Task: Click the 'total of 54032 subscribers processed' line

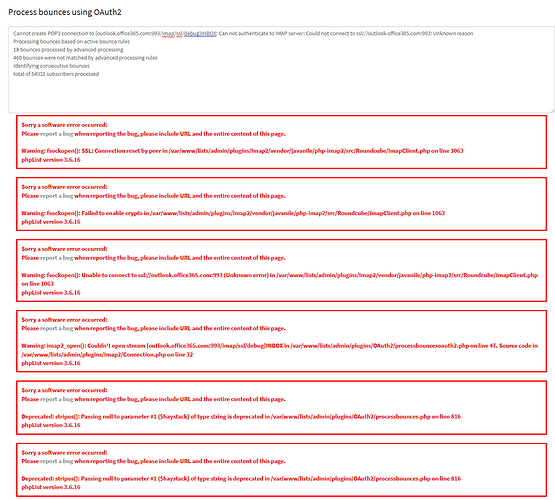Action: point(56,74)
